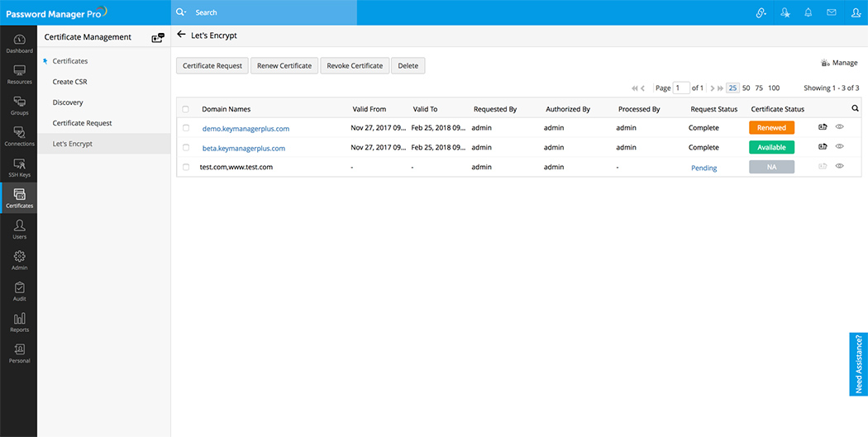Open the user account dropdown in header

[x=854, y=12]
